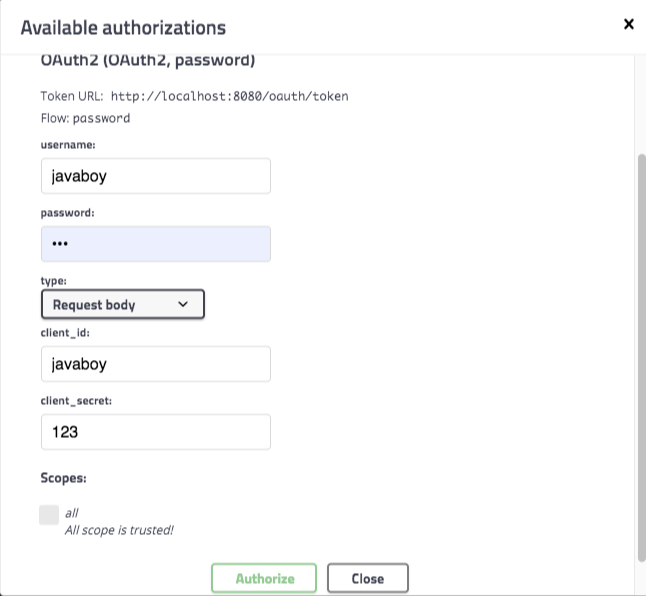This screenshot has height=596, width=646.
Task: Click the 'Available authorizations' dialog title
Action: click(x=123, y=27)
